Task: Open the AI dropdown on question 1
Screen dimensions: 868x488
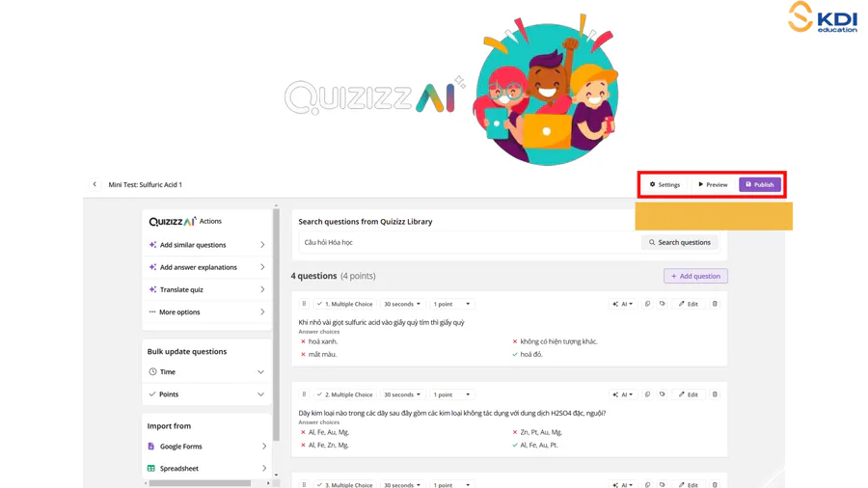Action: (623, 304)
